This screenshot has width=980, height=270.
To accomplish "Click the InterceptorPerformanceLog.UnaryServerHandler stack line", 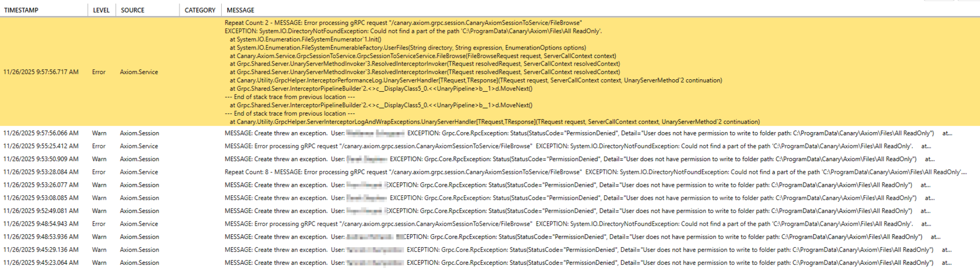I will click(476, 80).
